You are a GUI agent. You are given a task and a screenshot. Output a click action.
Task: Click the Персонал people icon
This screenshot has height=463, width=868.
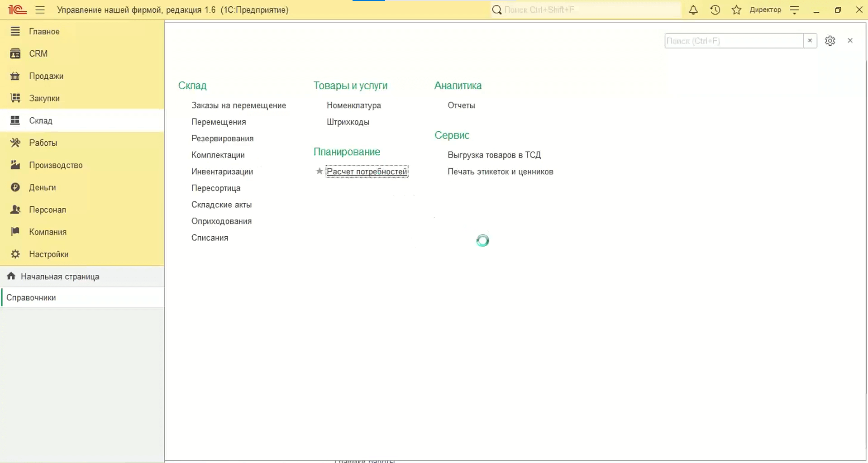click(x=15, y=209)
